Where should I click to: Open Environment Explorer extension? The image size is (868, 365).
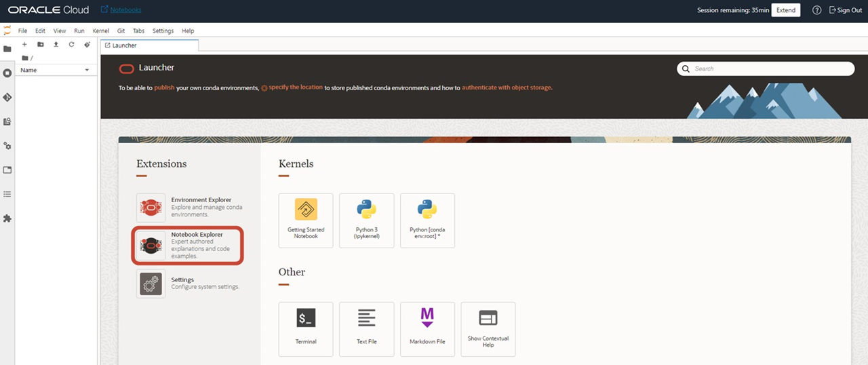tap(190, 207)
